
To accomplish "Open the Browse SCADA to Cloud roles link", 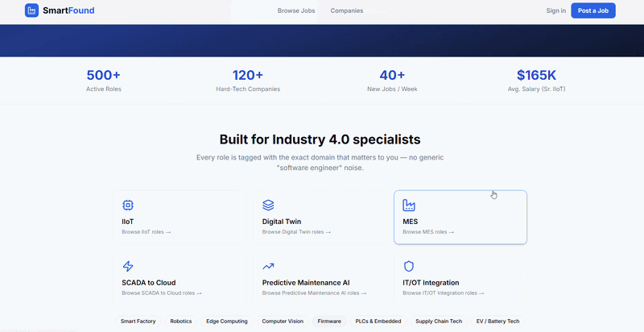I will pyautogui.click(x=162, y=293).
